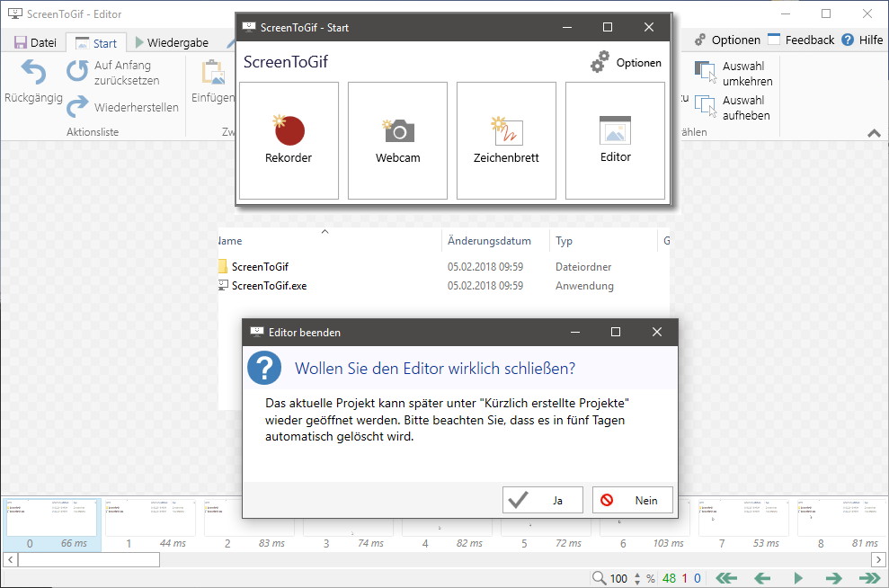The height and width of the screenshot is (588, 889).
Task: Go to the previous frame
Action: pos(762,578)
